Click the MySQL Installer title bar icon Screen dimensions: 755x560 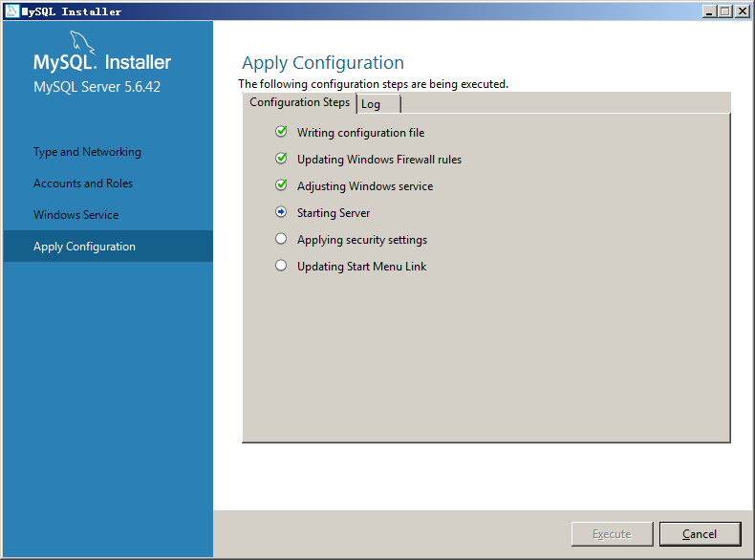click(x=11, y=11)
